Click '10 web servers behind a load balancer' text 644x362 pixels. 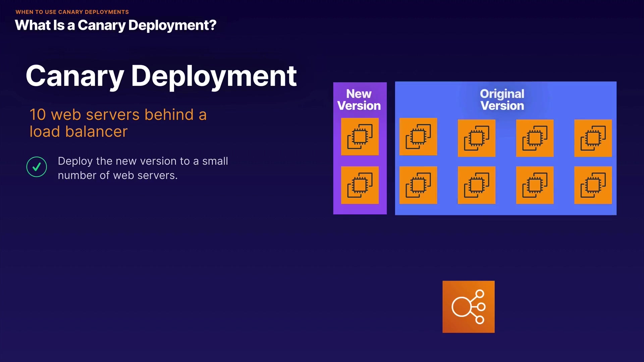point(118,123)
